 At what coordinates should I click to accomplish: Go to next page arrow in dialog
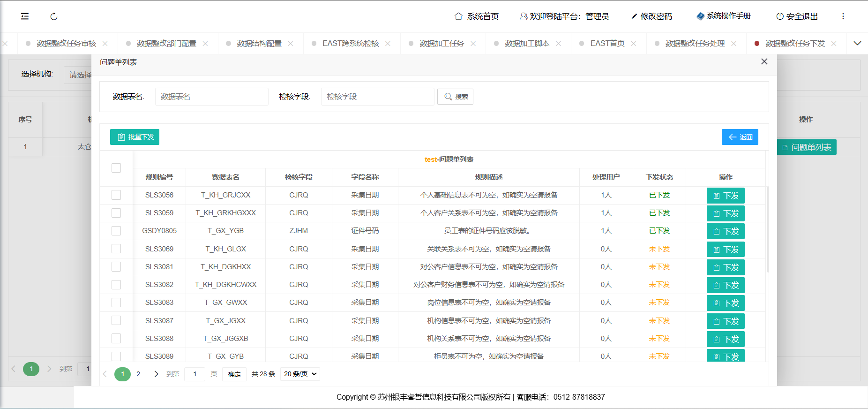click(x=156, y=374)
